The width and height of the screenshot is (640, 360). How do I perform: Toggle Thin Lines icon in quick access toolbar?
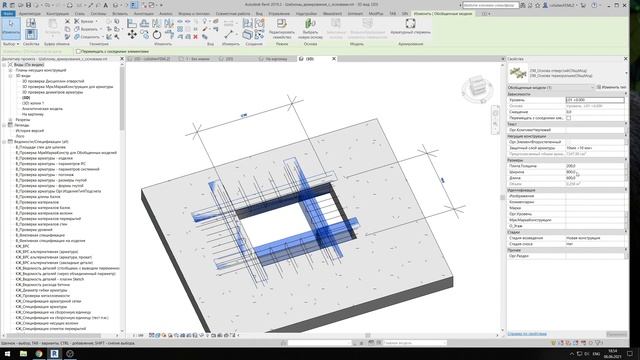[x=134, y=5]
